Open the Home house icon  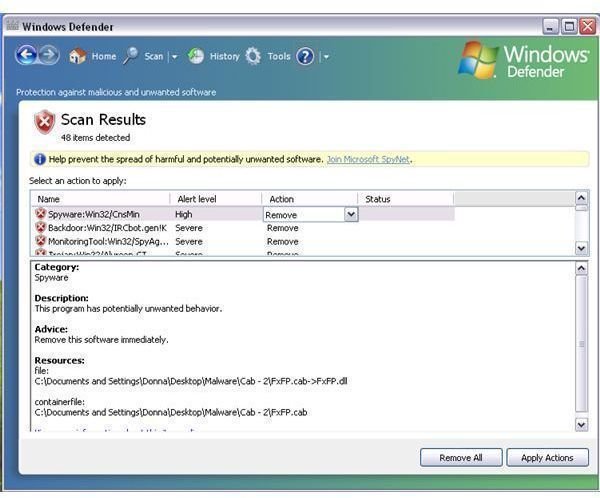(x=77, y=56)
